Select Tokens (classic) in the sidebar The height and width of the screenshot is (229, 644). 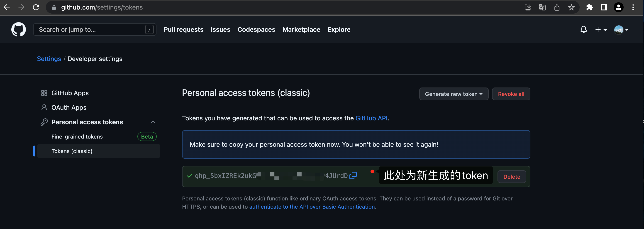coord(98,151)
